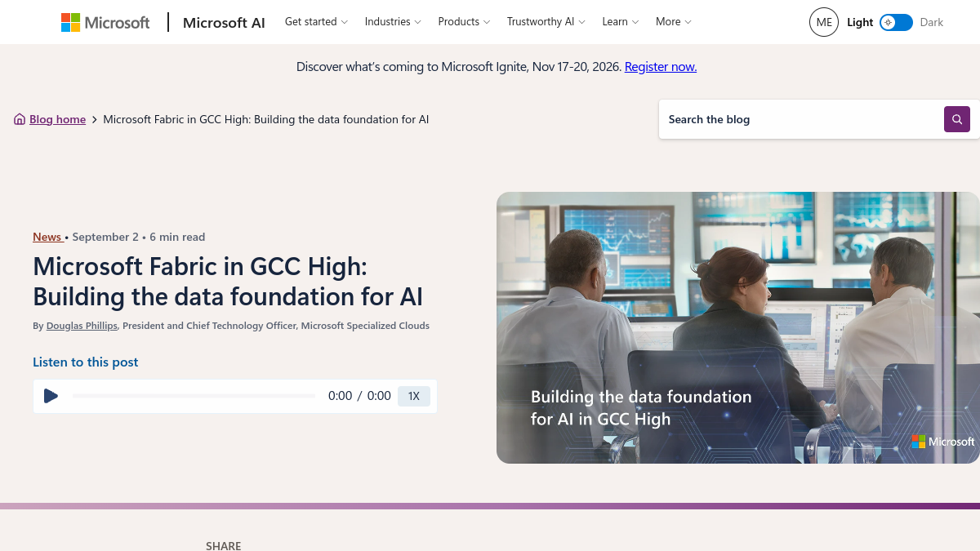Click the Blog home icon
The height and width of the screenshot is (551, 980).
click(x=20, y=119)
